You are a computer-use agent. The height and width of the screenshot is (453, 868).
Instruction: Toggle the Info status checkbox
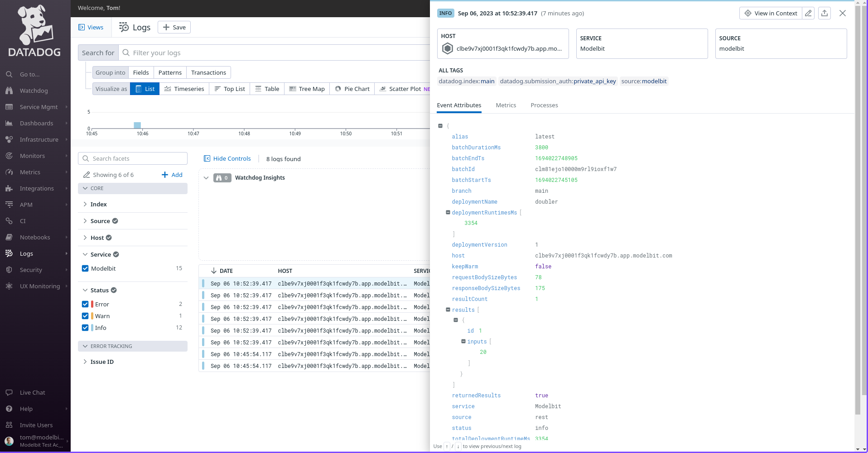85,328
